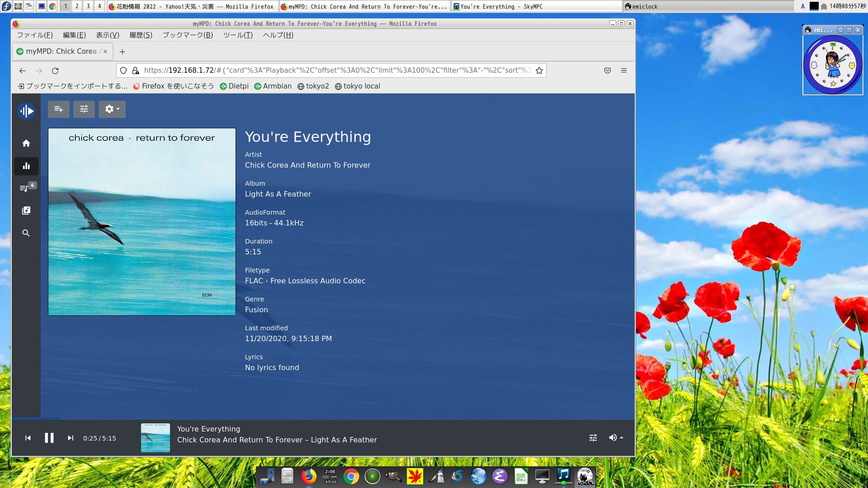The image size is (868, 488).
Task: Open the music library browse icon
Action: 26,211
